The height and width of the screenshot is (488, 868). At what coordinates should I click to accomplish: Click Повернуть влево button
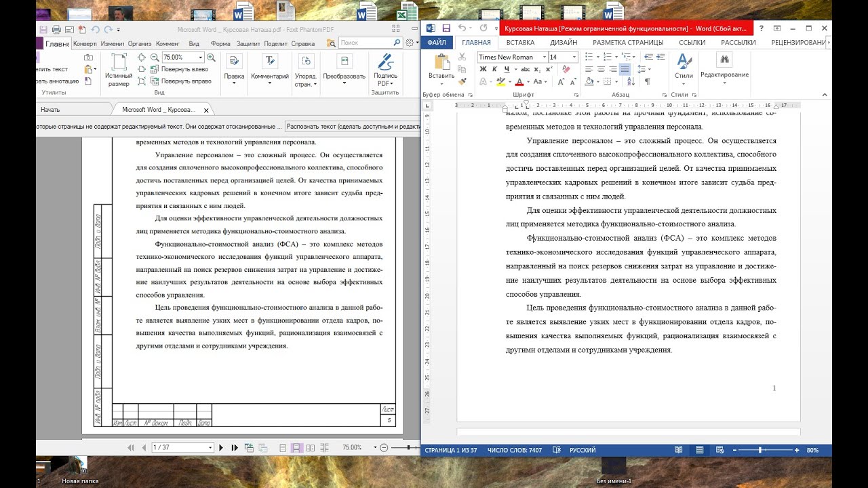pyautogui.click(x=184, y=69)
